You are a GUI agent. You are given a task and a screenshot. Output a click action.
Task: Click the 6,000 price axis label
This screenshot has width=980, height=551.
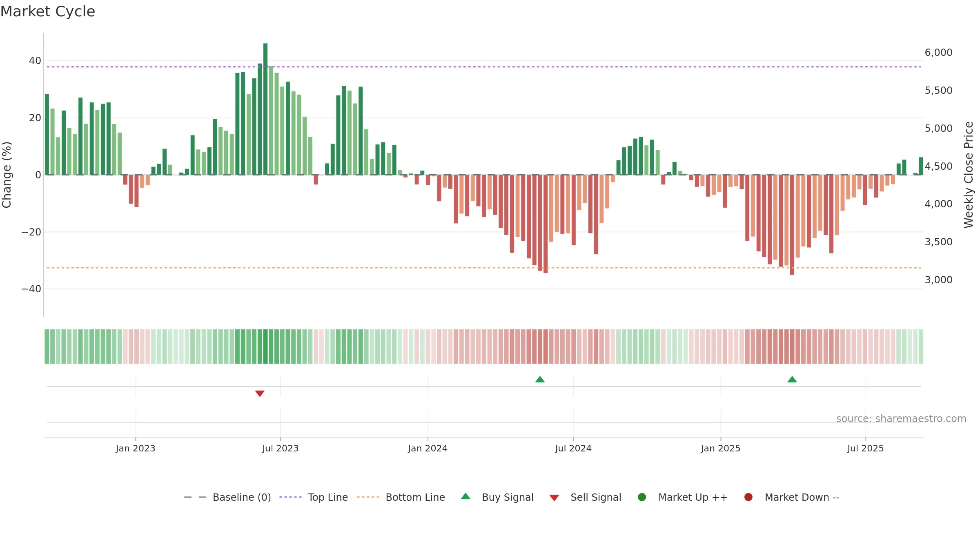click(938, 52)
